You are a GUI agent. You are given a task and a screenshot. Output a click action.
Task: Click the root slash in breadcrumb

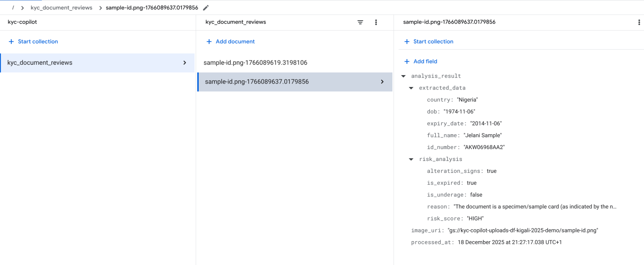(13, 8)
